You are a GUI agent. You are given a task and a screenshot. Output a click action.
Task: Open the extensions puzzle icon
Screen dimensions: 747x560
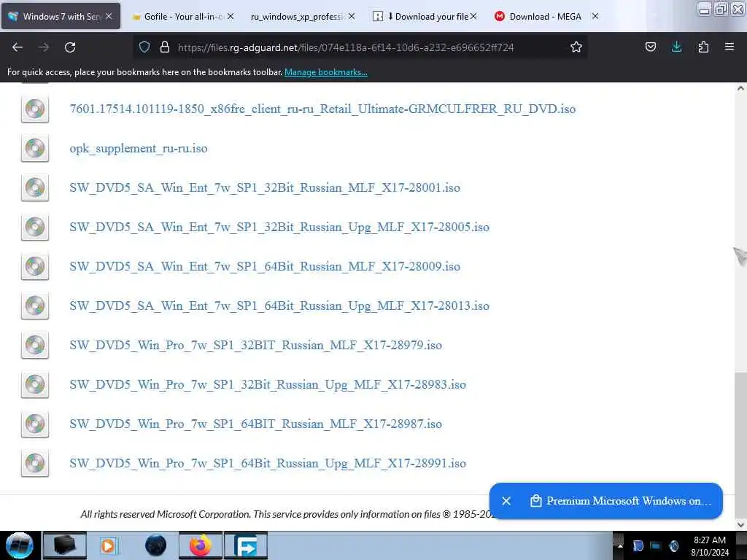pos(703,47)
